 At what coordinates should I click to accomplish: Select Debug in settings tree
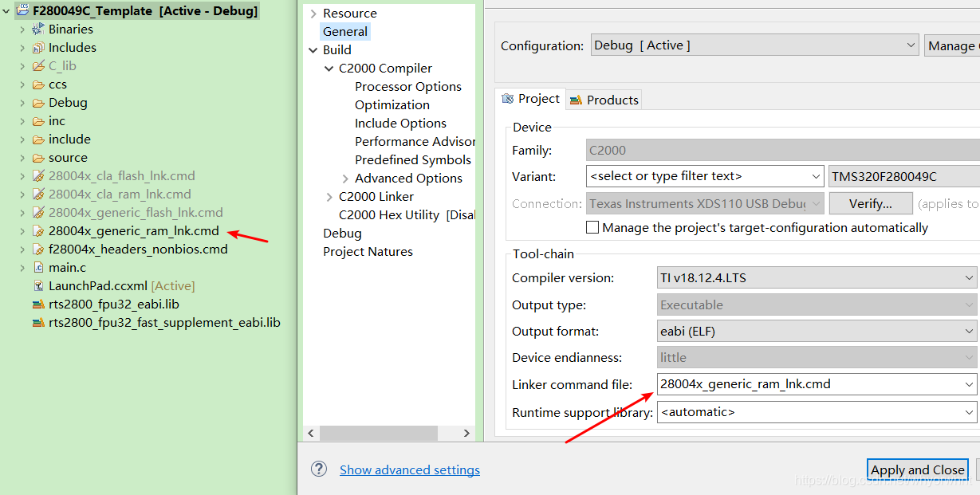[342, 233]
